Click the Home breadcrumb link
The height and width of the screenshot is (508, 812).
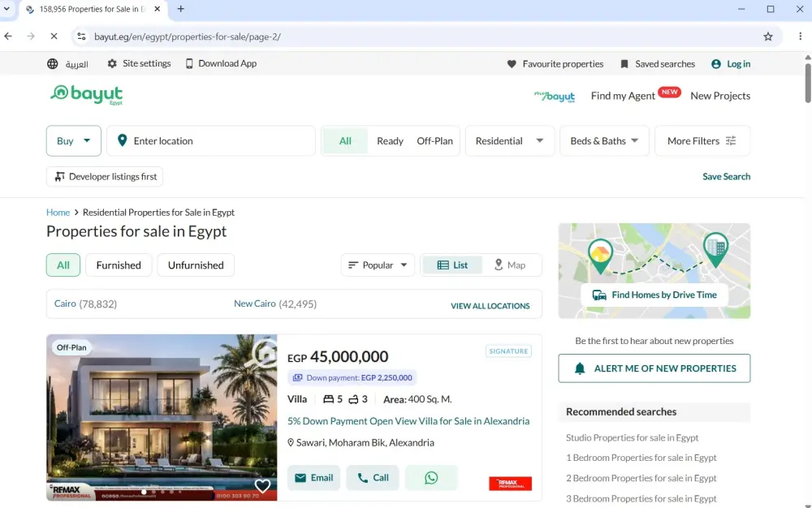(x=58, y=213)
